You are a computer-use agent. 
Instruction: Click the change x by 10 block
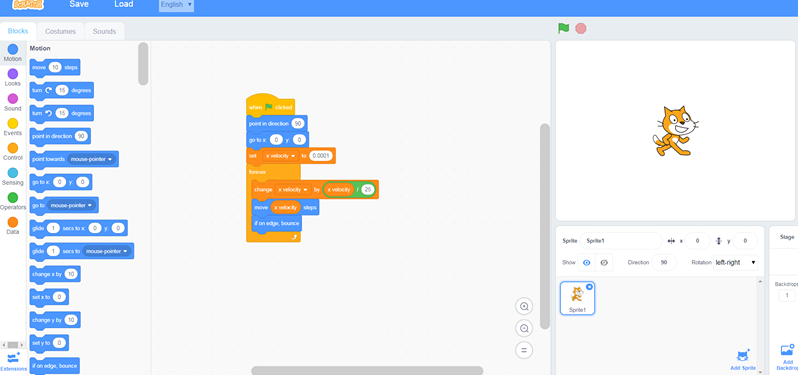(55, 274)
